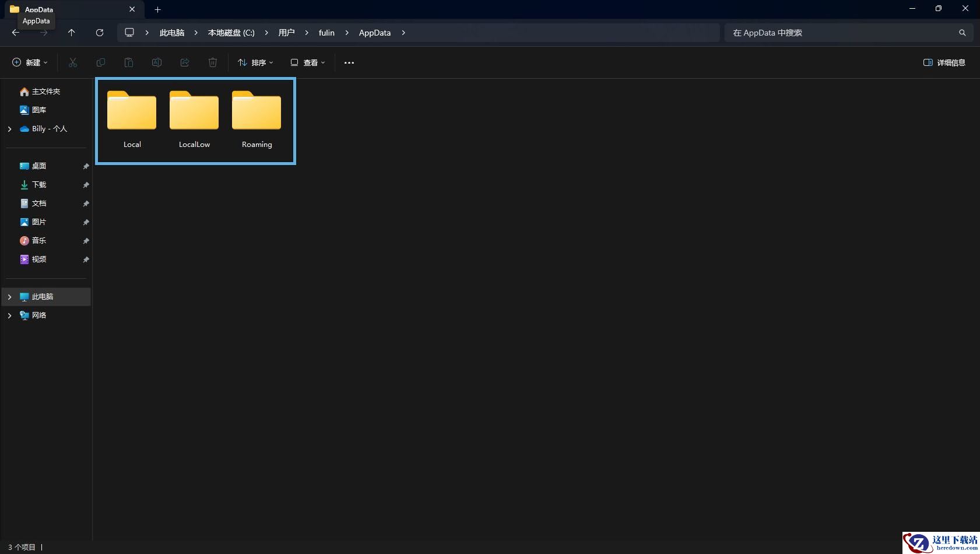Open the three-dot more options menu
Image resolution: width=980 pixels, height=554 pixels.
349,62
